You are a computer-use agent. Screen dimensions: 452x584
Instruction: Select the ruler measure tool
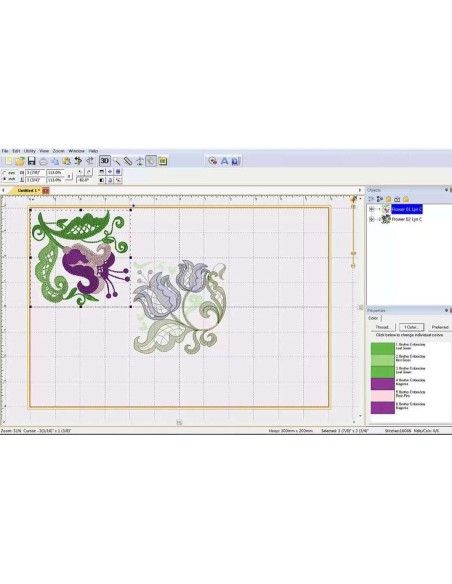coord(128,161)
